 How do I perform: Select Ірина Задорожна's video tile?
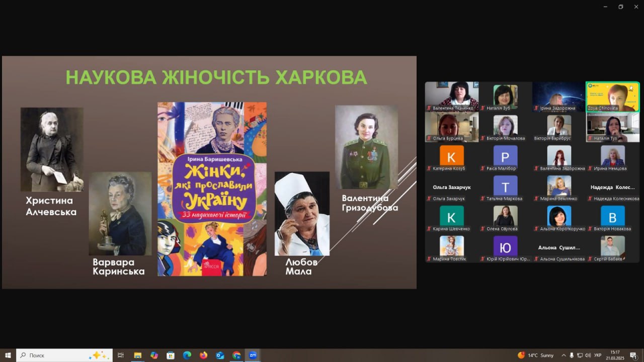click(559, 97)
